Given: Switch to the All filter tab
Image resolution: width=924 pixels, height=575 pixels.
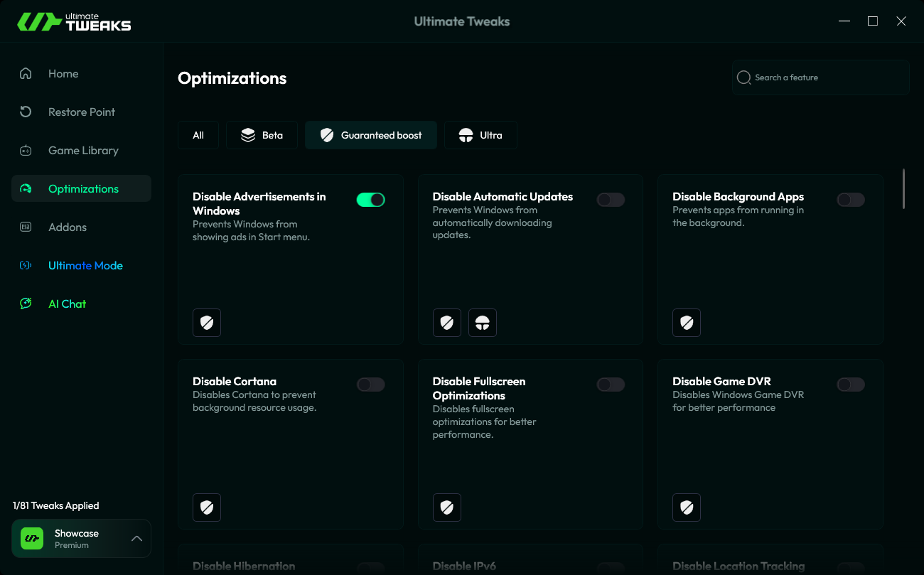Looking at the screenshot, I should tap(198, 134).
